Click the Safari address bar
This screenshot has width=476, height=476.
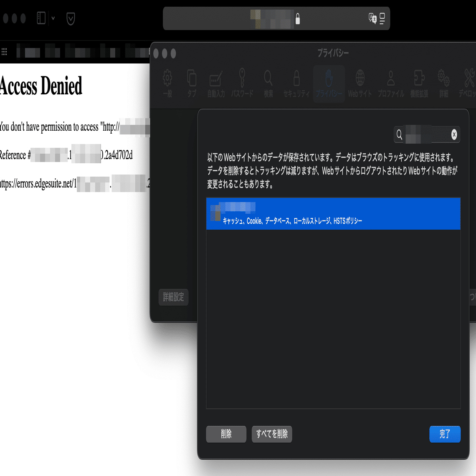276,18
